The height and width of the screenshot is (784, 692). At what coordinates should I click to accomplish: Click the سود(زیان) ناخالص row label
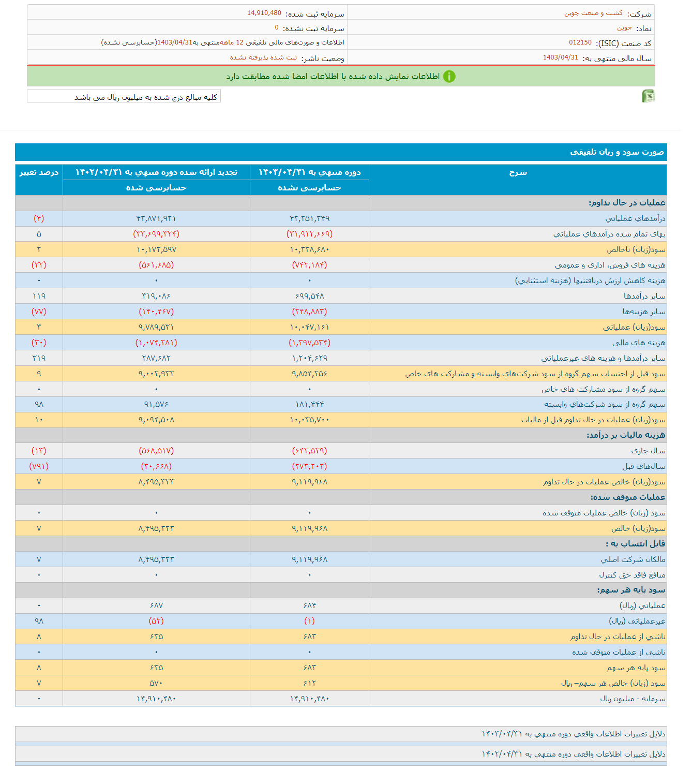pos(636,249)
